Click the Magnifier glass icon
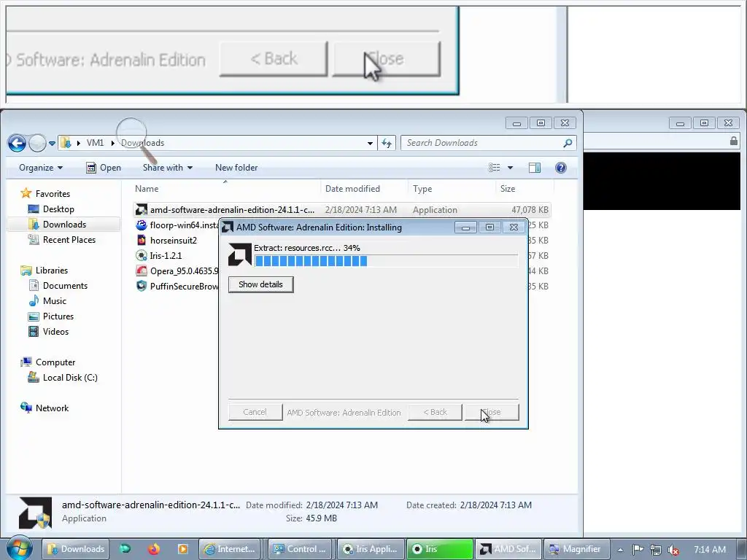This screenshot has width=747, height=560. click(136, 139)
